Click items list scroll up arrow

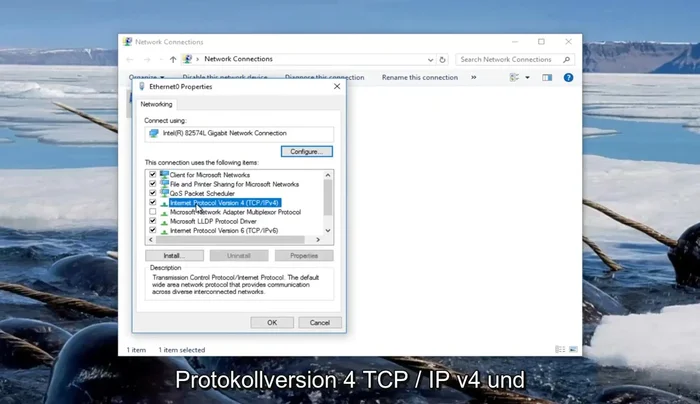(328, 175)
